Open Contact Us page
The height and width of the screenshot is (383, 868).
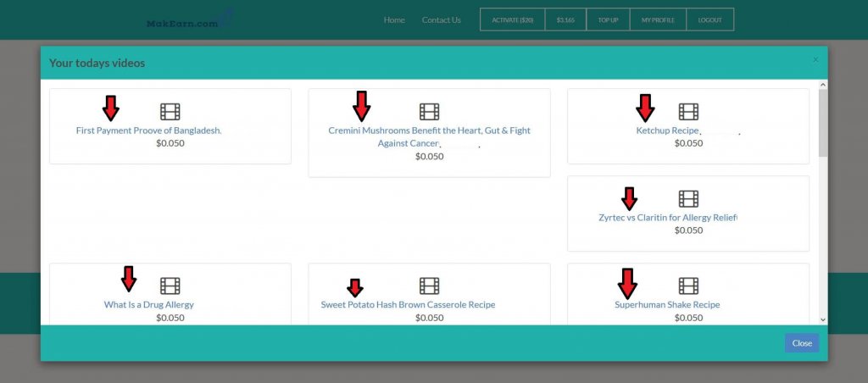pyautogui.click(x=442, y=19)
